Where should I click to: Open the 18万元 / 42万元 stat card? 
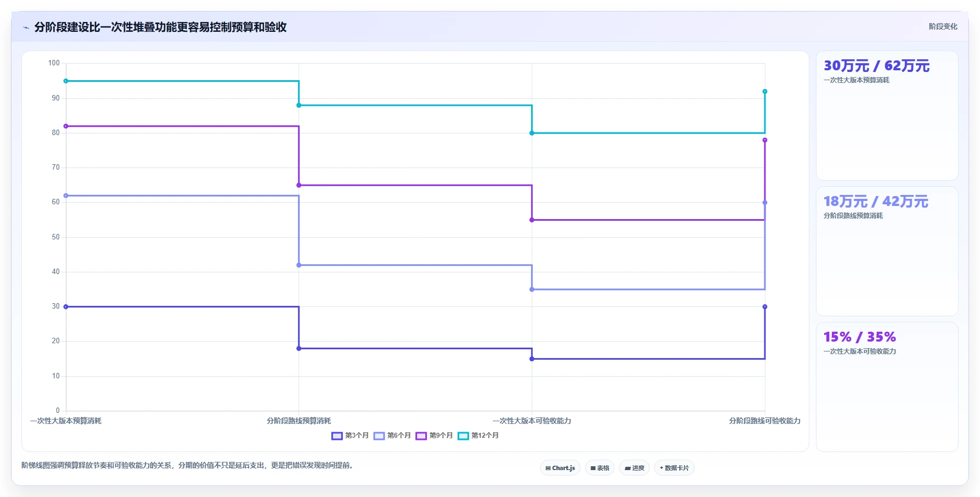click(887, 252)
